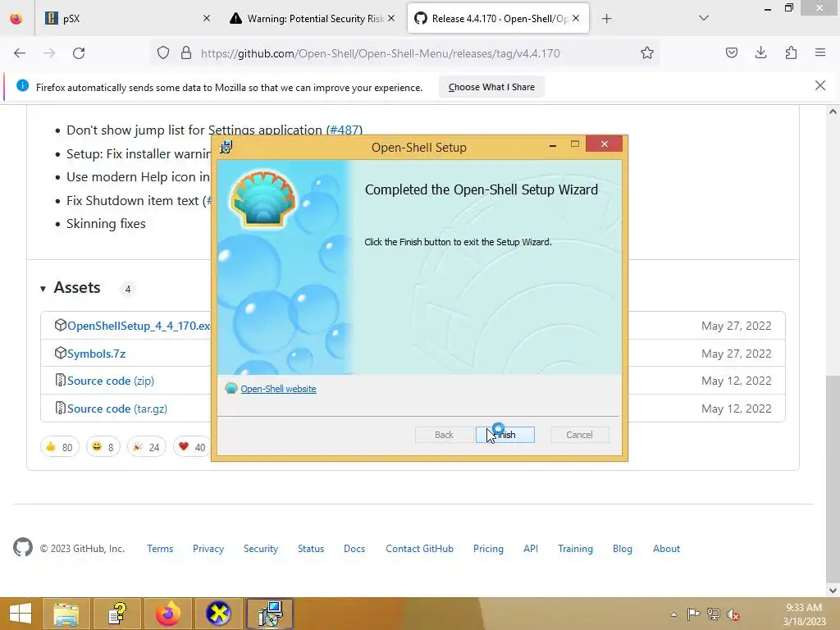Close the pSX tab
The width and height of the screenshot is (840, 630).
pos(207,18)
